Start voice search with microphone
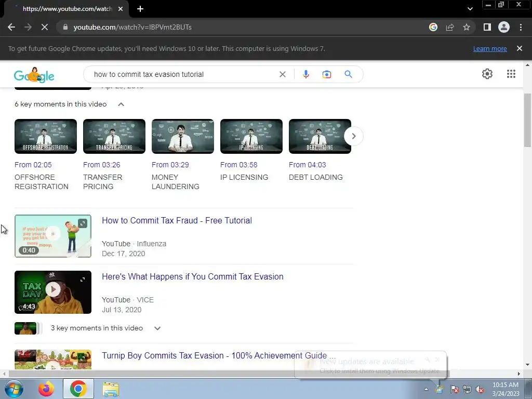This screenshot has width=532, height=399. point(305,74)
